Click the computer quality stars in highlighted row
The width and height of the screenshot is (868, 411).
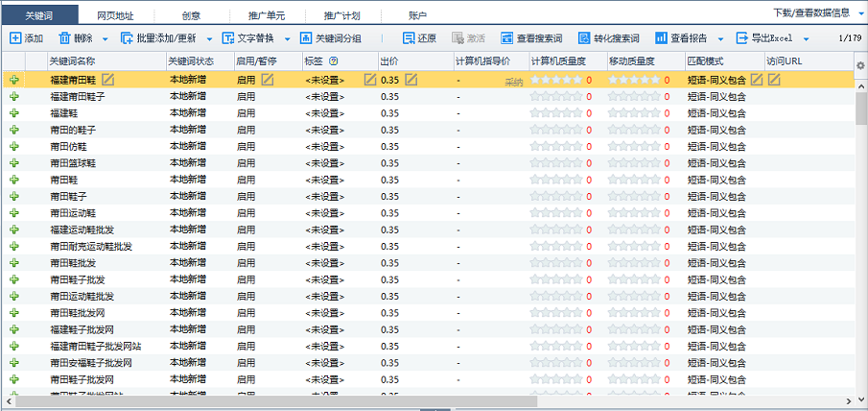point(556,80)
